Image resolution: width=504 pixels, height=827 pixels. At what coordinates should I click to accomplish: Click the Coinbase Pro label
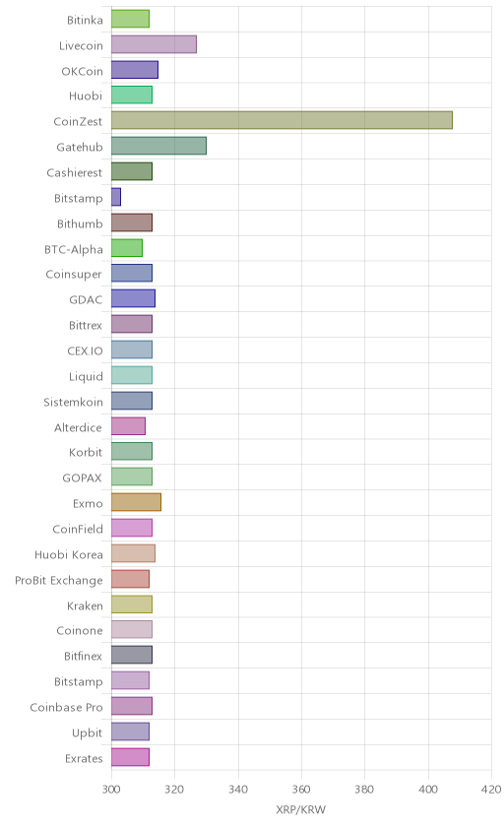click(66, 707)
